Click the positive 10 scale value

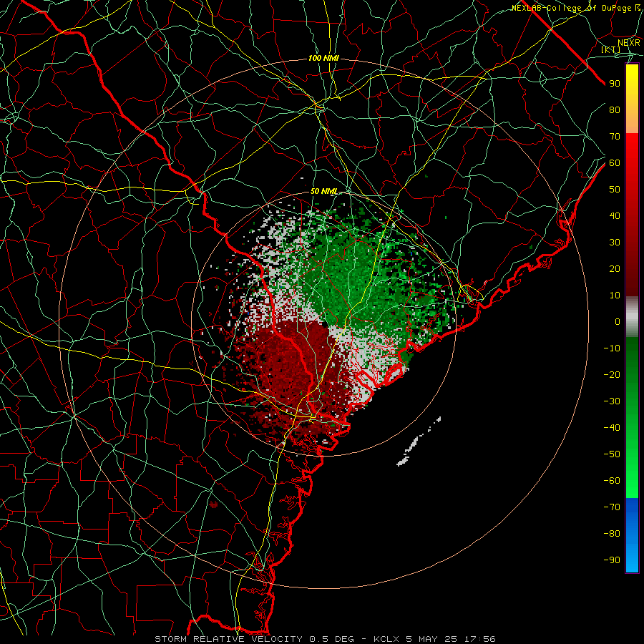pyautogui.click(x=615, y=296)
